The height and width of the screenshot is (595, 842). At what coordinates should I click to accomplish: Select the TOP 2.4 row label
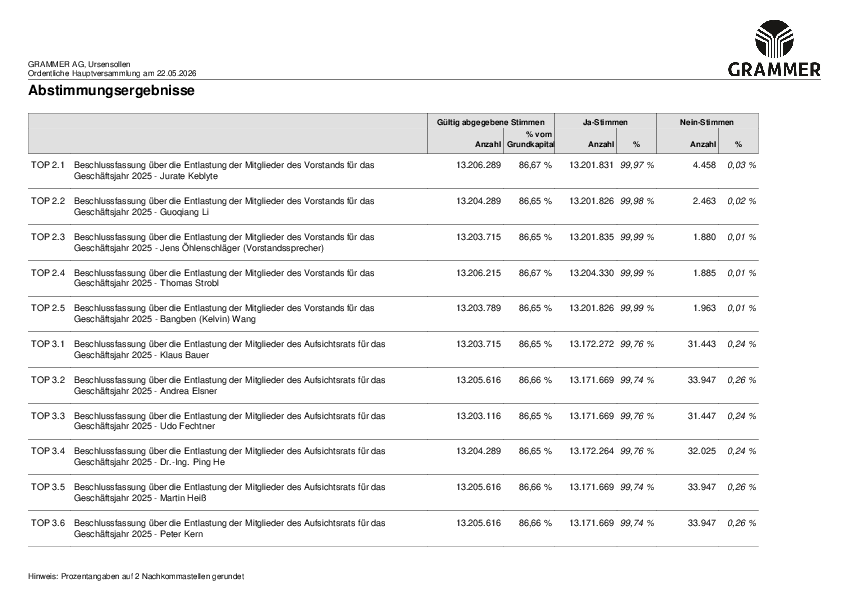(48, 273)
